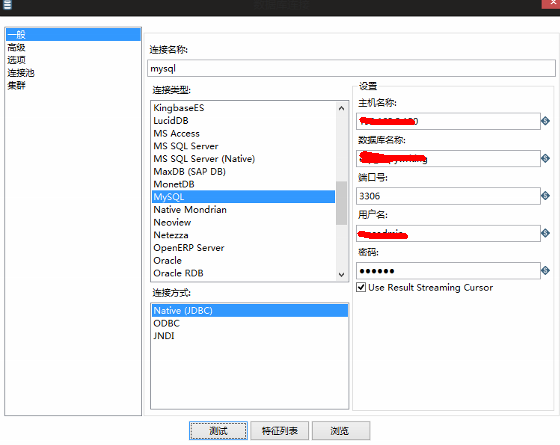This screenshot has width=560, height=445.
Task: Click down arrow of connection type scrollbar
Action: pyautogui.click(x=341, y=274)
